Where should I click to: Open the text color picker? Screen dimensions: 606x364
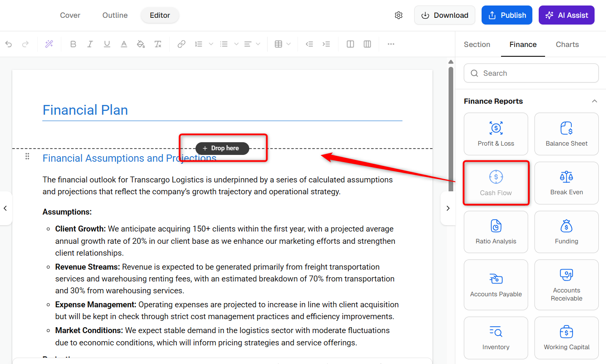pyautogui.click(x=124, y=44)
